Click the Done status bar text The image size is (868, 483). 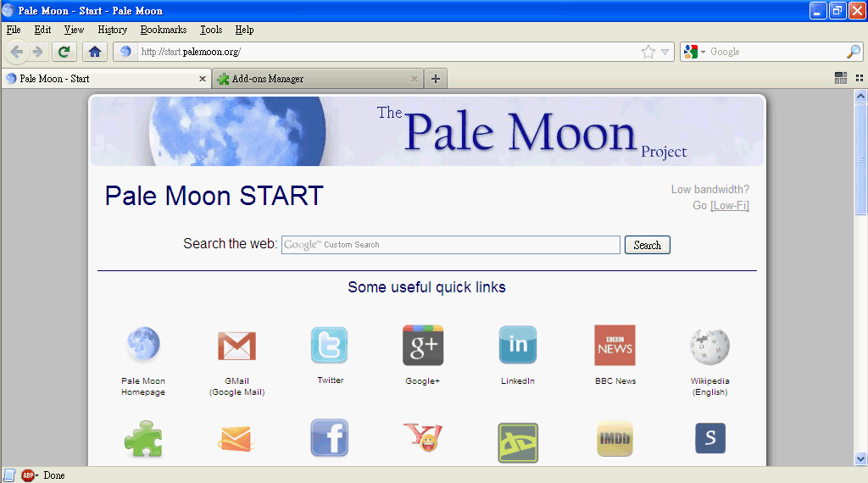pyautogui.click(x=54, y=475)
